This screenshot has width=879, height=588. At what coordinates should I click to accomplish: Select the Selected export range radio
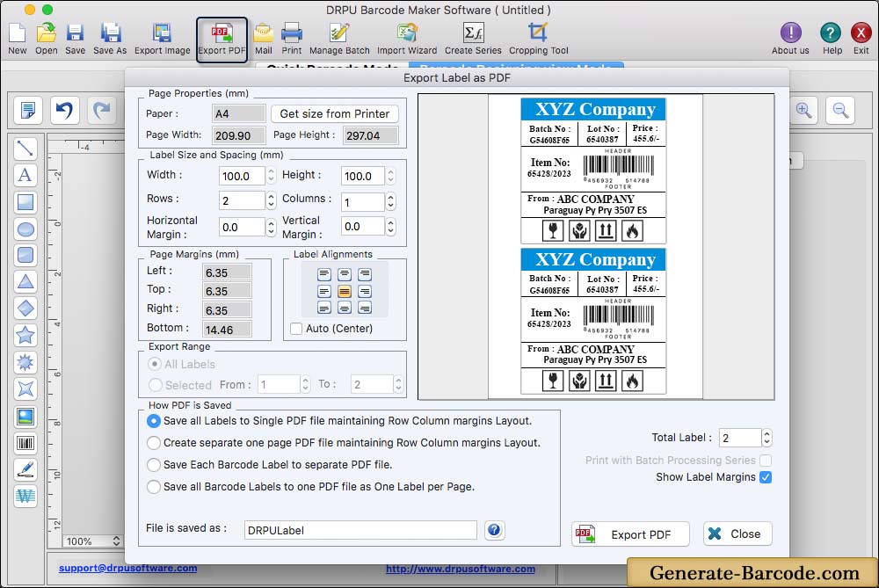[x=156, y=384]
